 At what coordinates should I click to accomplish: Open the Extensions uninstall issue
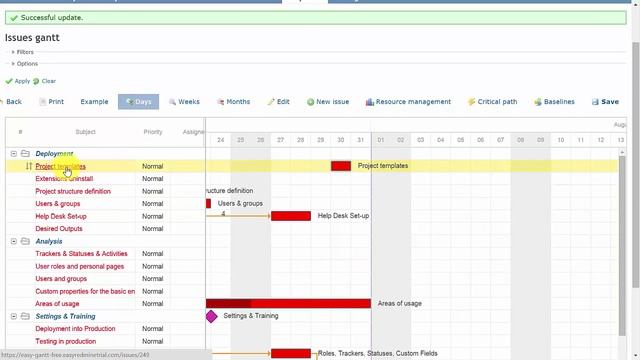64,179
